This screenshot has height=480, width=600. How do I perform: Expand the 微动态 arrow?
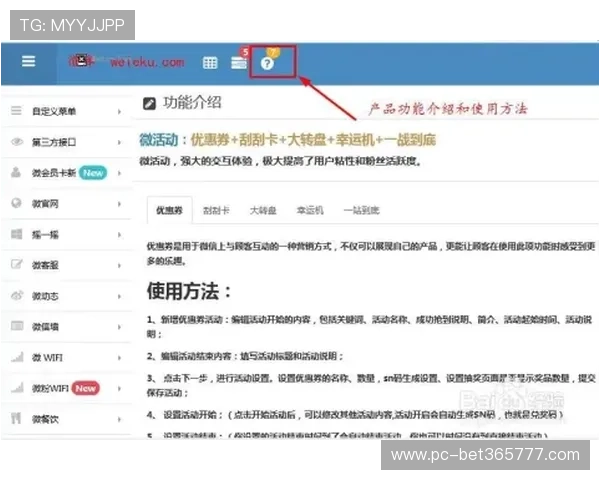[x=119, y=296]
